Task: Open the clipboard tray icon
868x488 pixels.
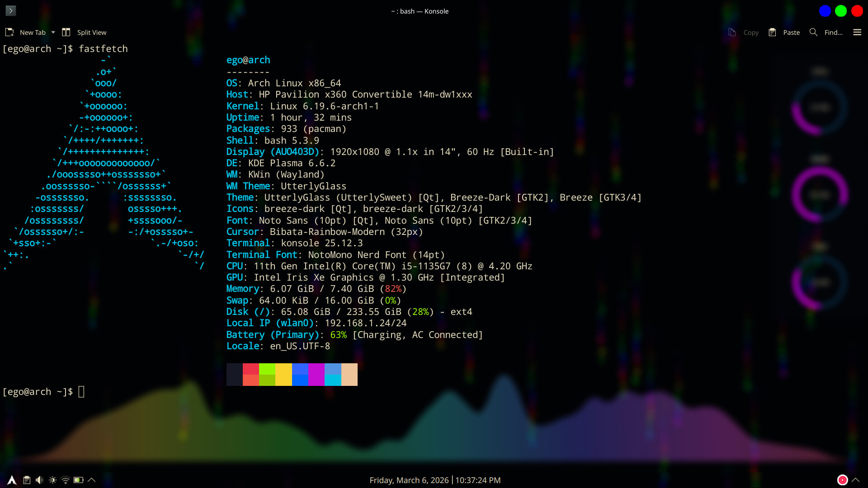Action: point(27,480)
